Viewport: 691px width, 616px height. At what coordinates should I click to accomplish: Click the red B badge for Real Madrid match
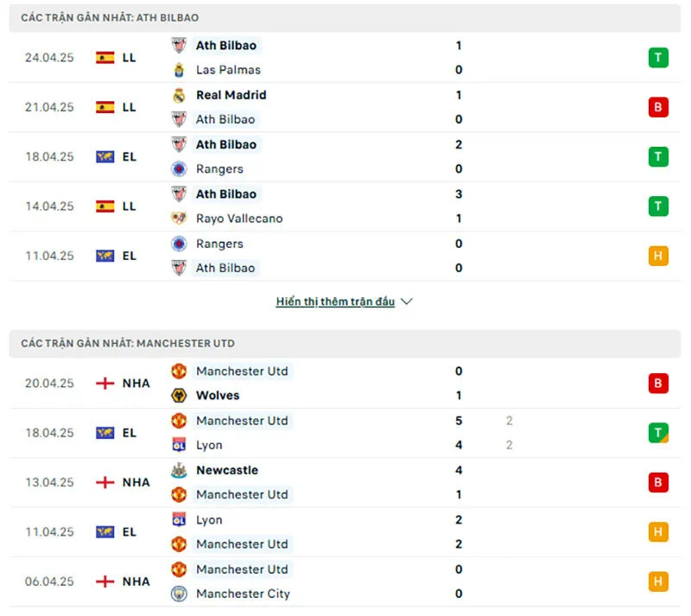point(658,107)
